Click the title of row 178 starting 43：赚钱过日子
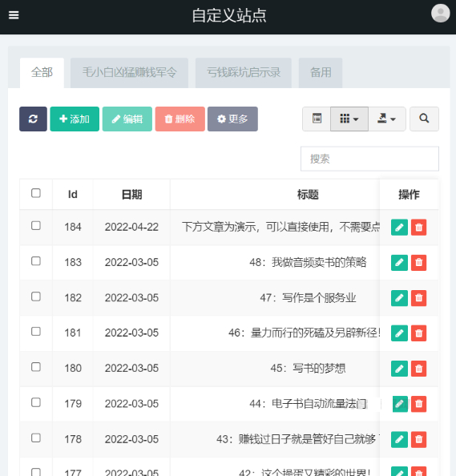This screenshot has height=476, width=456. [x=298, y=439]
